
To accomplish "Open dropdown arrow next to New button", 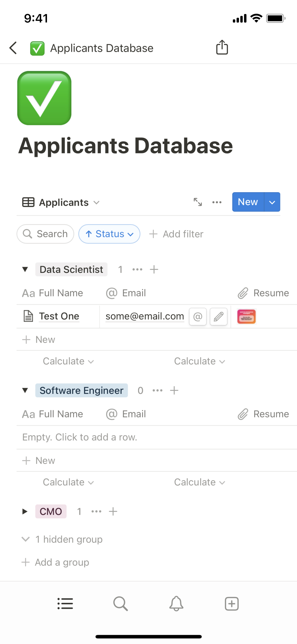I will [272, 202].
